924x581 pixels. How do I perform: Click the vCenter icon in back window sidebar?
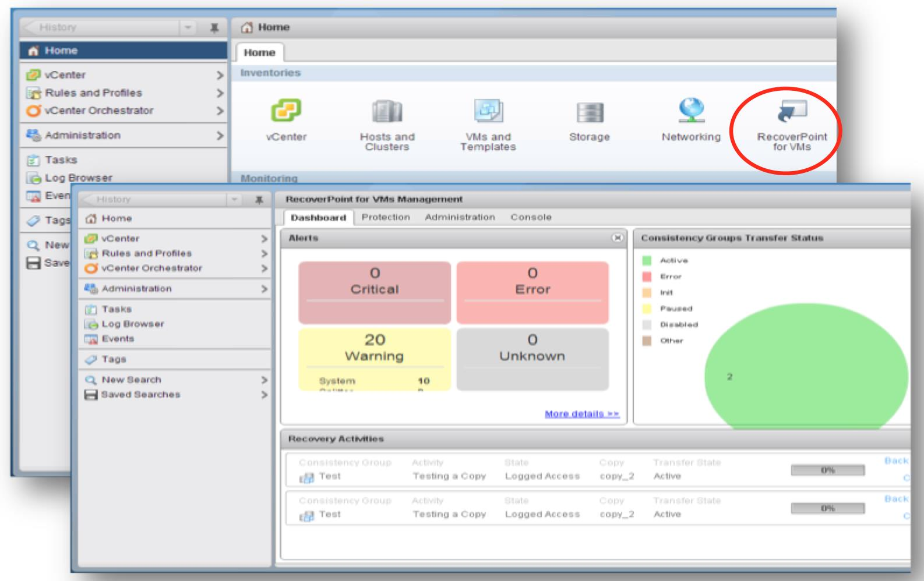pyautogui.click(x=34, y=75)
